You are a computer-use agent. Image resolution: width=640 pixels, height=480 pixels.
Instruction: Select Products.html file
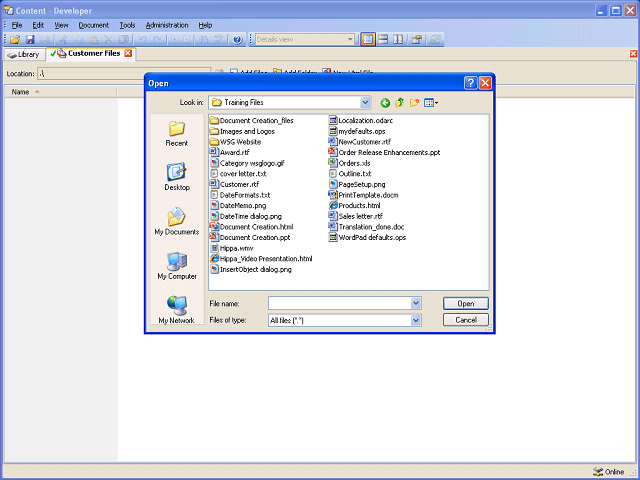[x=355, y=206]
